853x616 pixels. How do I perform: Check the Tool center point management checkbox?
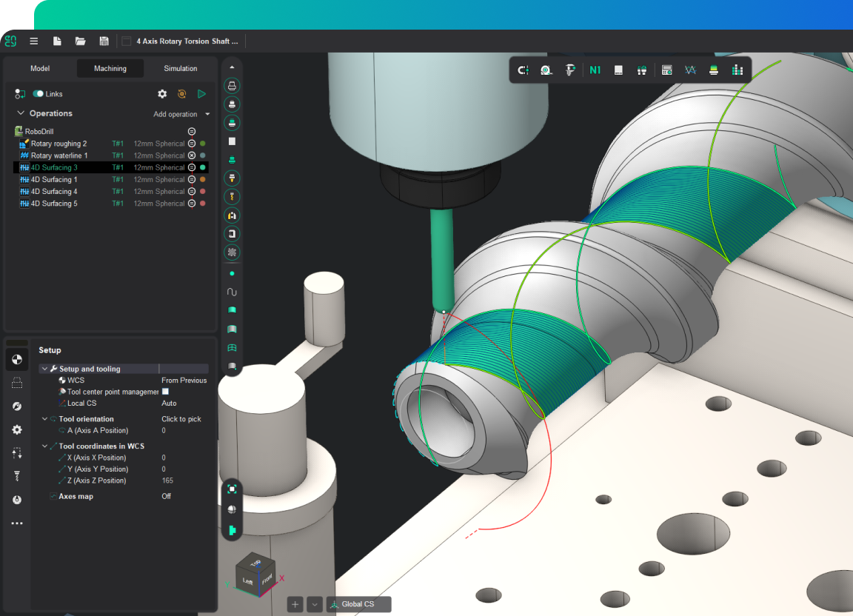click(165, 392)
